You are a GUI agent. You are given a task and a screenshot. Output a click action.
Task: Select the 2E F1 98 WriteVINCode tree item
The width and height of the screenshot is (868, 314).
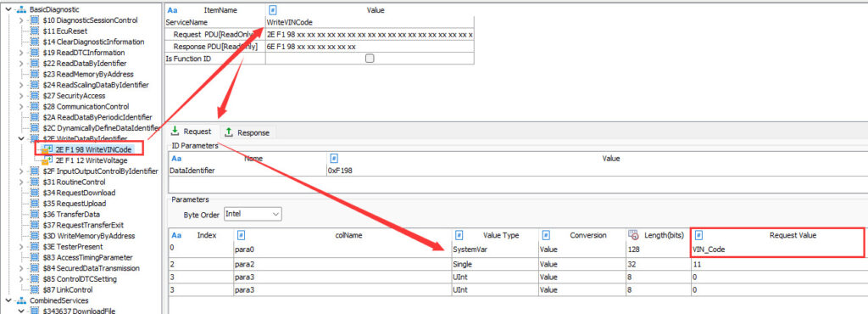(x=93, y=149)
